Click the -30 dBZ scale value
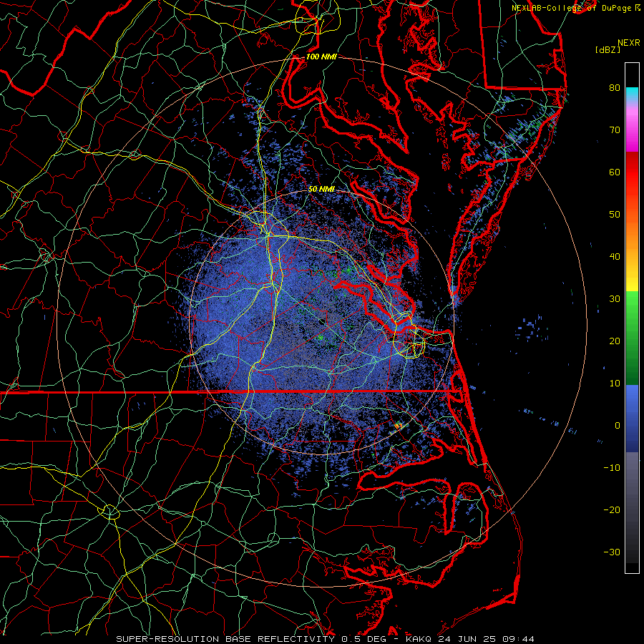 click(612, 552)
